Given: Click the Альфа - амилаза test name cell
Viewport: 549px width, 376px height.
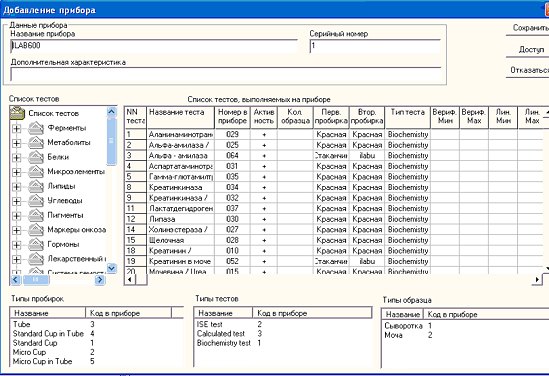Looking at the screenshot, I should (181, 155).
